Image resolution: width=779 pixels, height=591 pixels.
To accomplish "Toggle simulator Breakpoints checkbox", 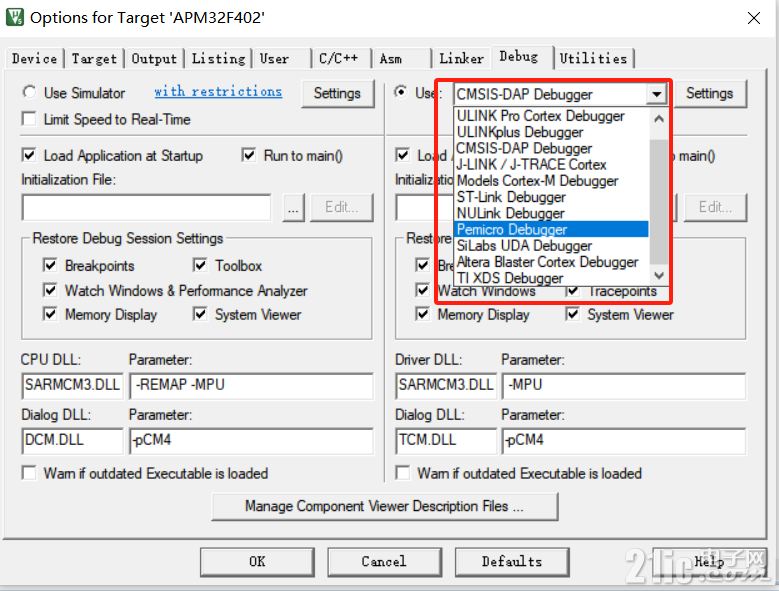I will coord(50,265).
